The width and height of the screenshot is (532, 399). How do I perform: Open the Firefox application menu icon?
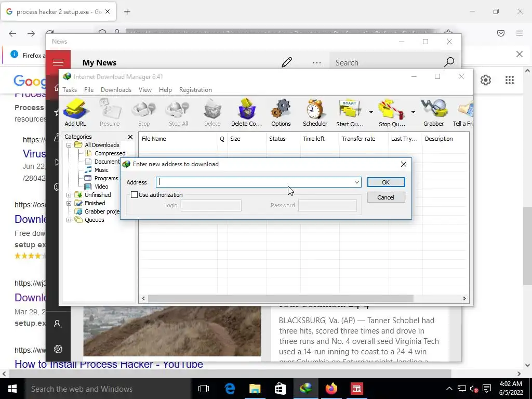click(x=520, y=33)
